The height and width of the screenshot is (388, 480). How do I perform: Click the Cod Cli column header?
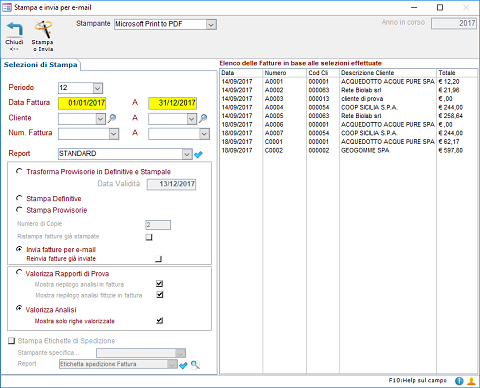pyautogui.click(x=323, y=73)
